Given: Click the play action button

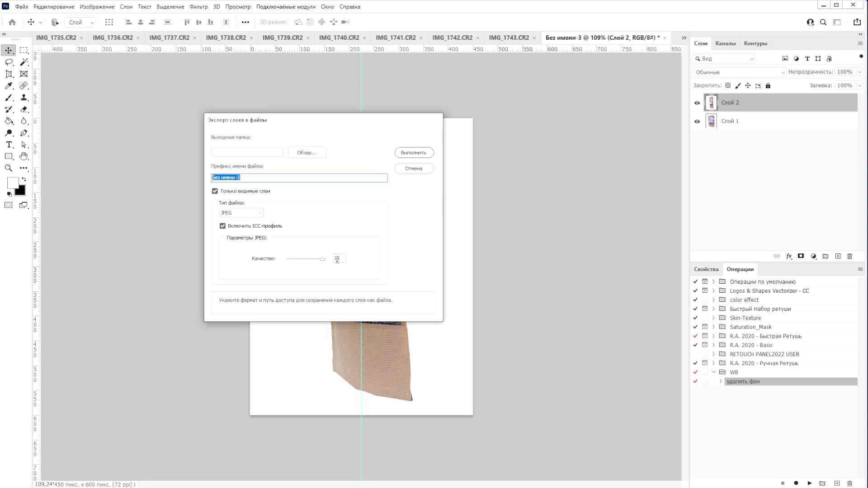Looking at the screenshot, I should point(809,483).
